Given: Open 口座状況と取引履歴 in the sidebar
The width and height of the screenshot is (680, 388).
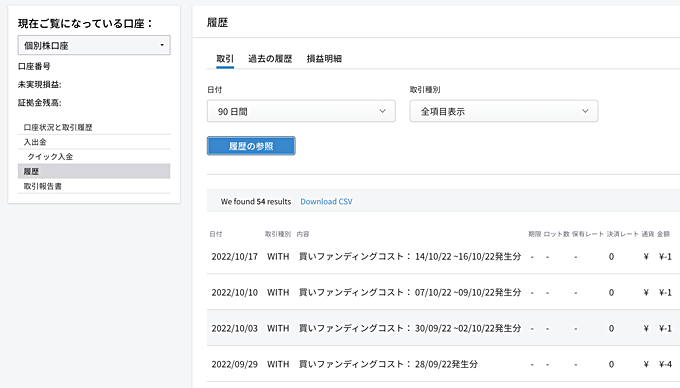Looking at the screenshot, I should click(x=94, y=127).
